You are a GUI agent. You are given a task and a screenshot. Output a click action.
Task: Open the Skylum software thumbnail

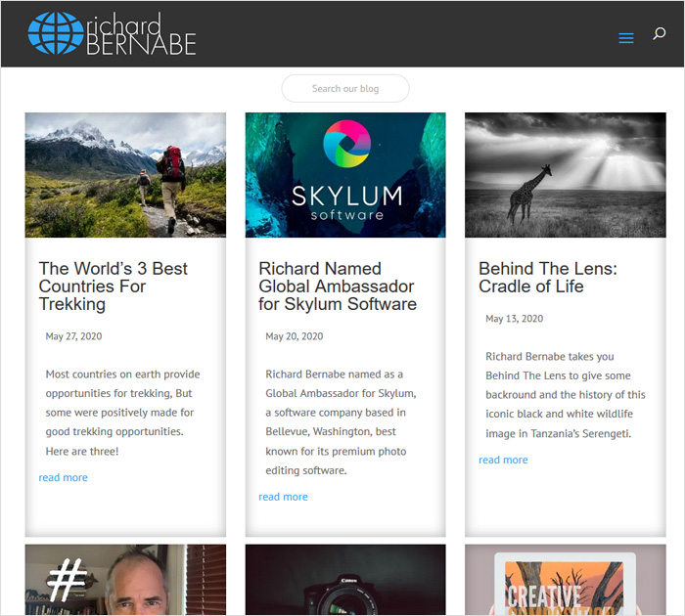(x=345, y=175)
